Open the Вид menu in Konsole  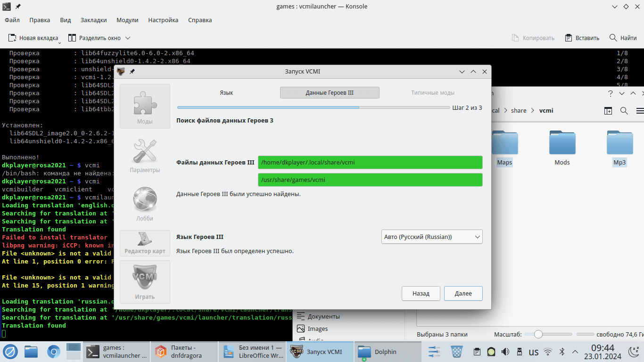coord(66,20)
